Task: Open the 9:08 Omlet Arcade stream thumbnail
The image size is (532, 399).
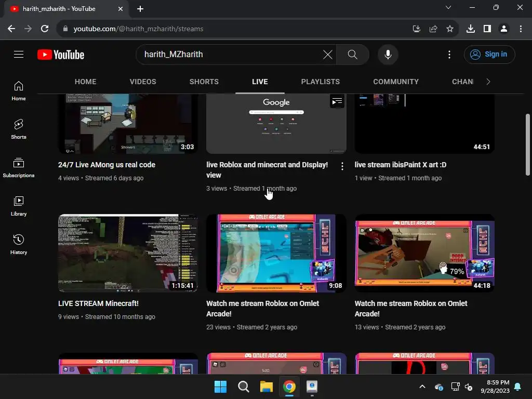Action: [x=276, y=253]
